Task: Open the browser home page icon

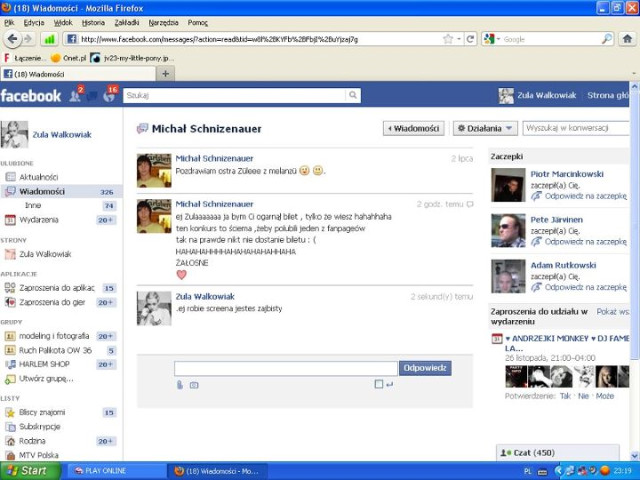Action: point(627,39)
